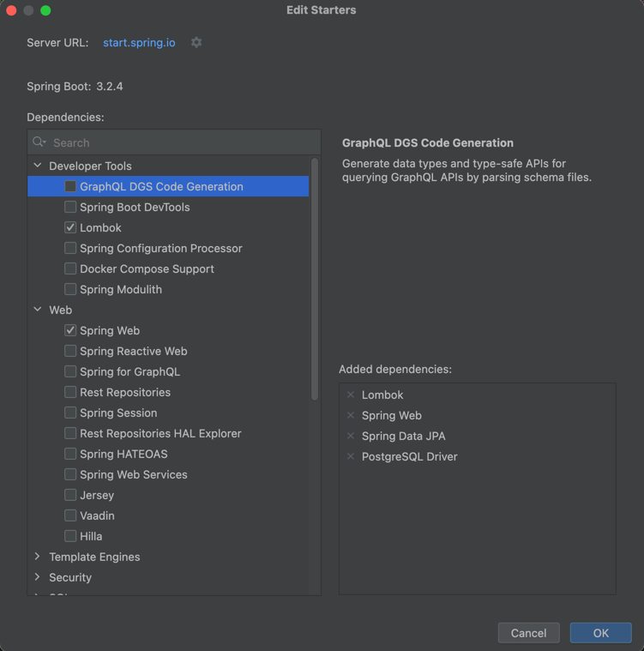Close the Edit Starters dialog window
This screenshot has height=651, width=644.
[11, 10]
